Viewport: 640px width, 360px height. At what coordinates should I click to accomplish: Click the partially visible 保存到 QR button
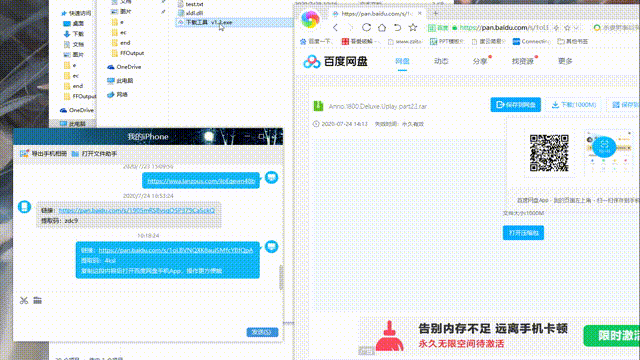pos(624,105)
